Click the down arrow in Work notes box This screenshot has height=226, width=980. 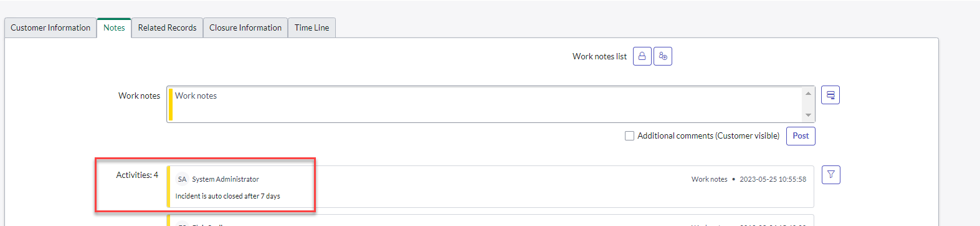[x=808, y=115]
